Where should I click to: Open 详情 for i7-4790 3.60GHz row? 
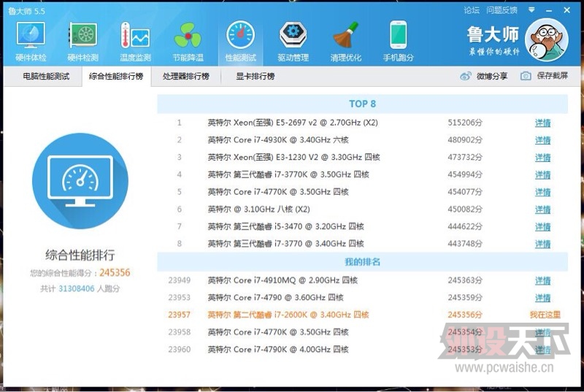click(542, 298)
